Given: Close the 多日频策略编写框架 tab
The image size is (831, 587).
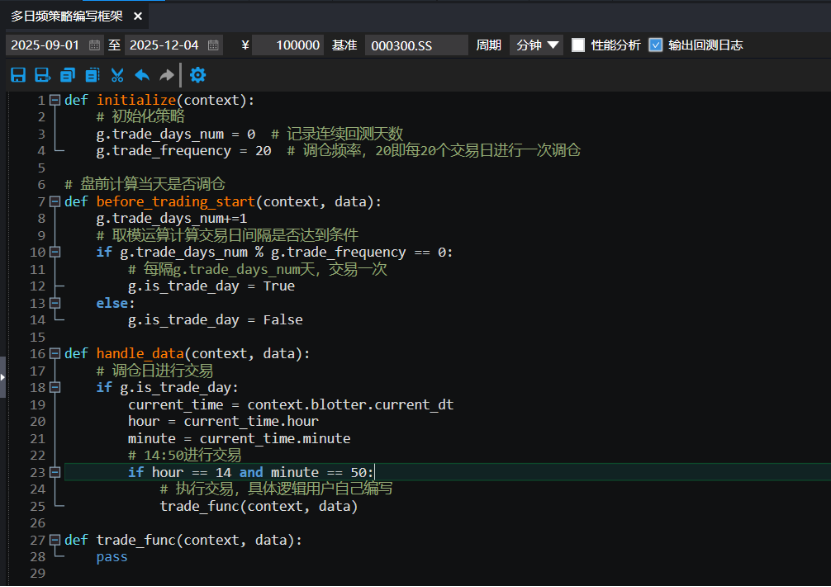Looking at the screenshot, I should pyautogui.click(x=138, y=16).
